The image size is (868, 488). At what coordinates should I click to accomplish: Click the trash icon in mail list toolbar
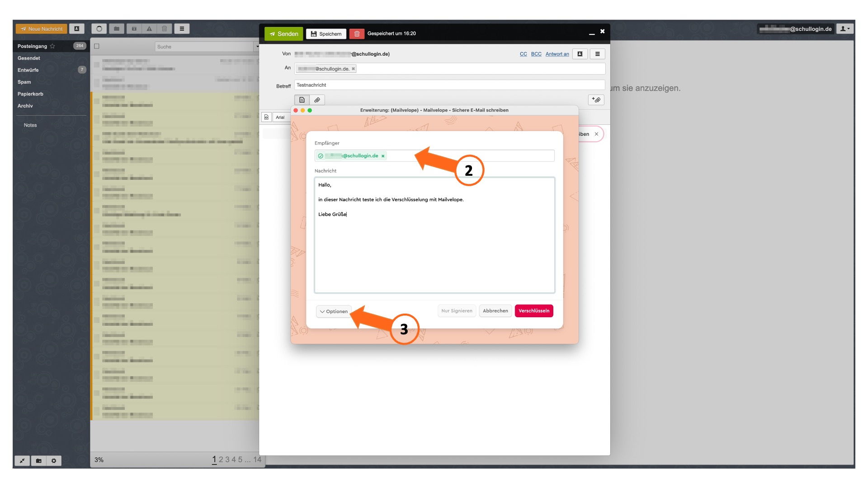point(165,29)
